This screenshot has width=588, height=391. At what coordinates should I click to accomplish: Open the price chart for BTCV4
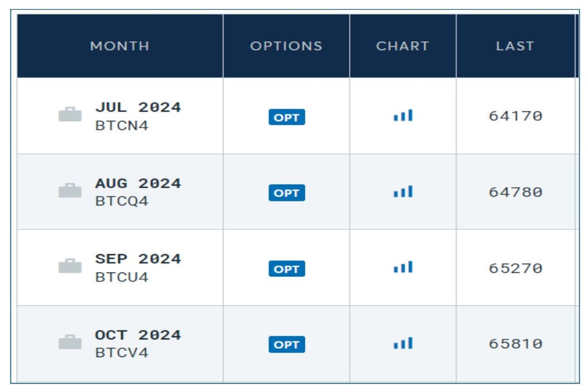tap(404, 343)
